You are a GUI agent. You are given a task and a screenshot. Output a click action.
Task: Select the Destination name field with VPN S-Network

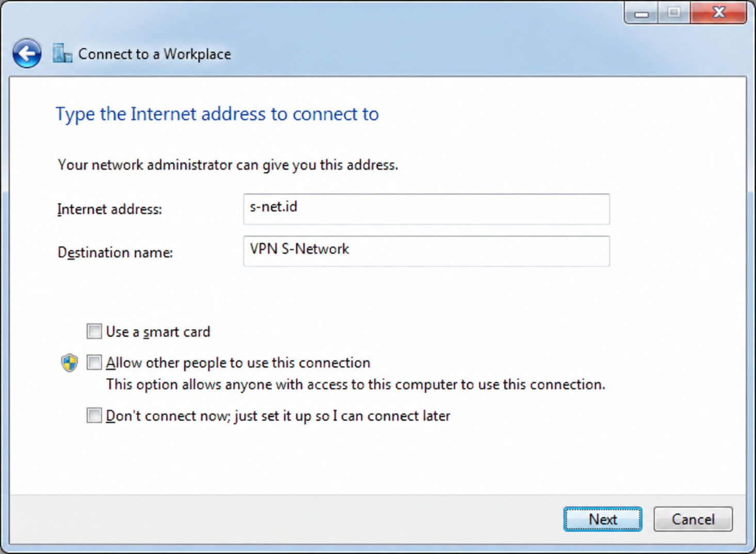pos(426,251)
